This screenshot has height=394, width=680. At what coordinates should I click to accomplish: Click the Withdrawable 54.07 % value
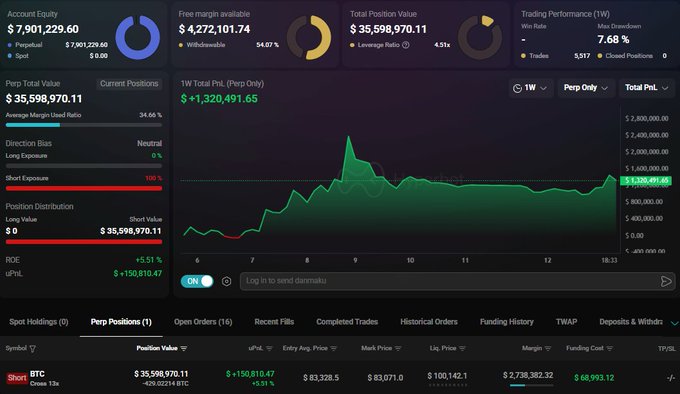click(x=267, y=45)
